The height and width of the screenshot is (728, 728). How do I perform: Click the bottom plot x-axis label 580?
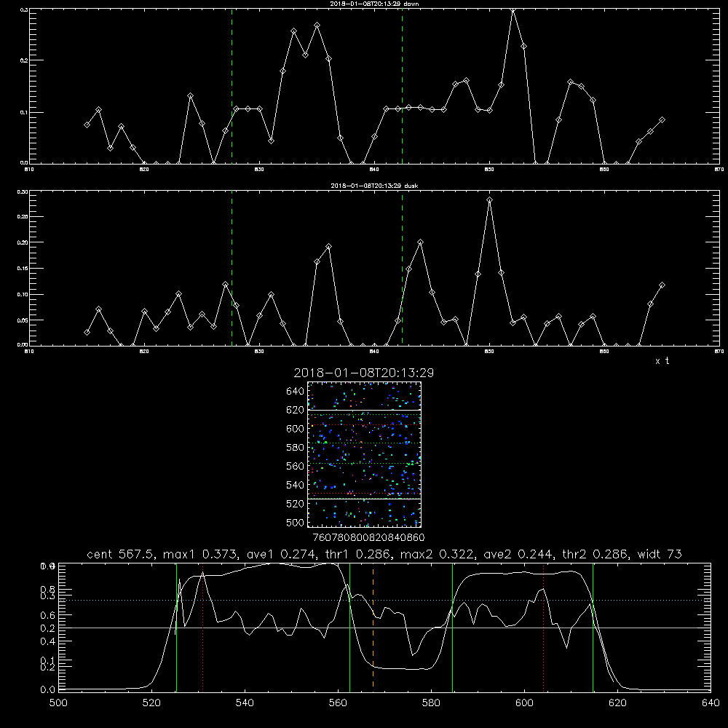point(431,703)
